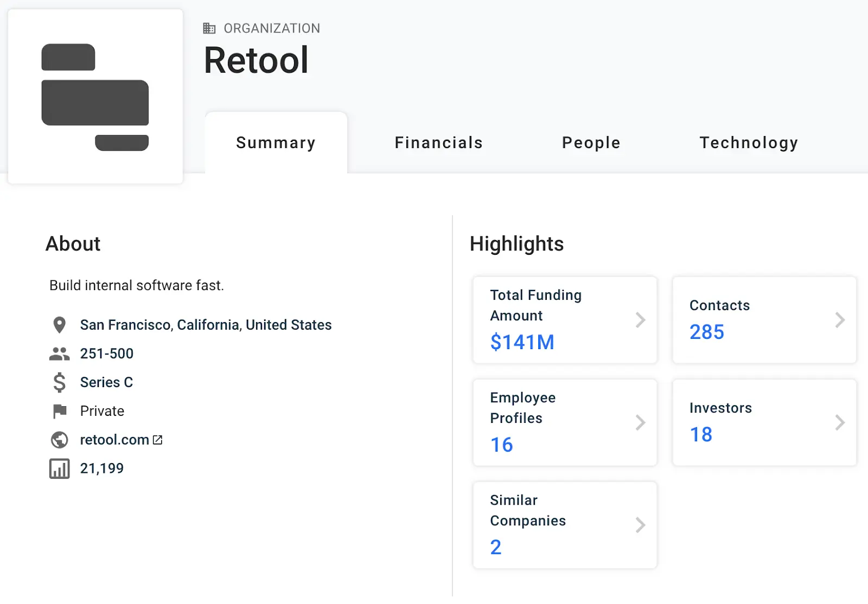Viewport: 868px width, 604px height.
Task: Click the organization building icon
Action: click(209, 28)
